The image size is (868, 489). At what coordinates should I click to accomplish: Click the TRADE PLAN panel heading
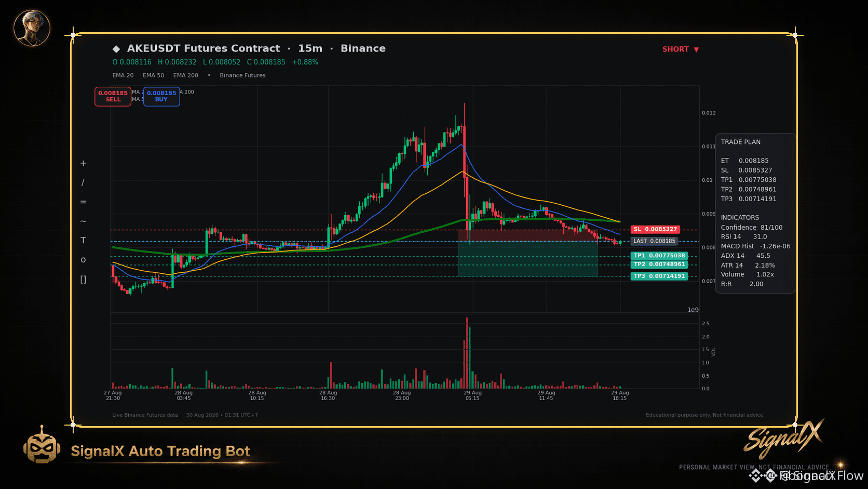[740, 142]
